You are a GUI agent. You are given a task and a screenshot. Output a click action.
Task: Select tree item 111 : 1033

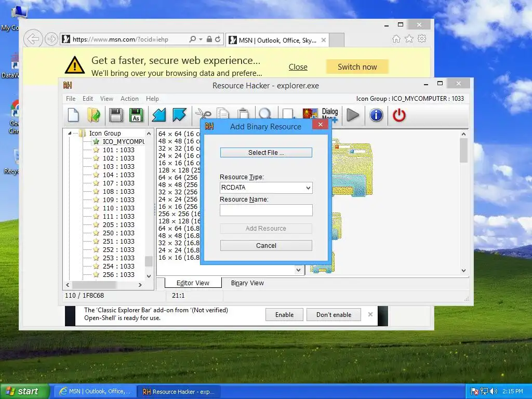[x=118, y=217]
